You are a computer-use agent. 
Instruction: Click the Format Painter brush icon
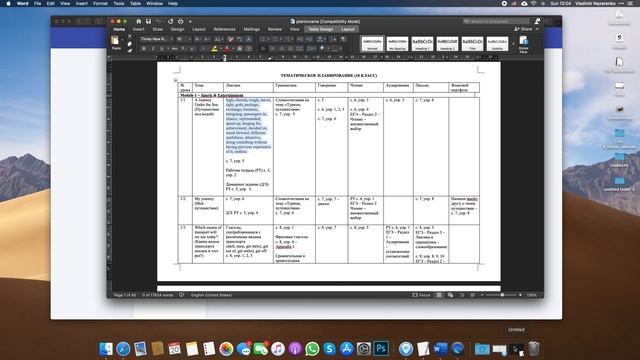(x=130, y=51)
